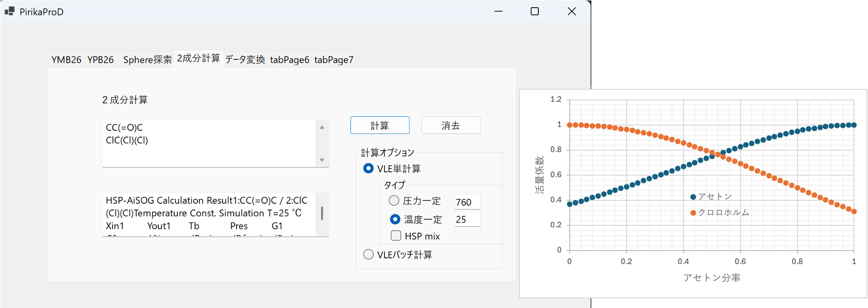Switch to the データ変換 tab
The width and height of the screenshot is (868, 308).
pos(245,60)
